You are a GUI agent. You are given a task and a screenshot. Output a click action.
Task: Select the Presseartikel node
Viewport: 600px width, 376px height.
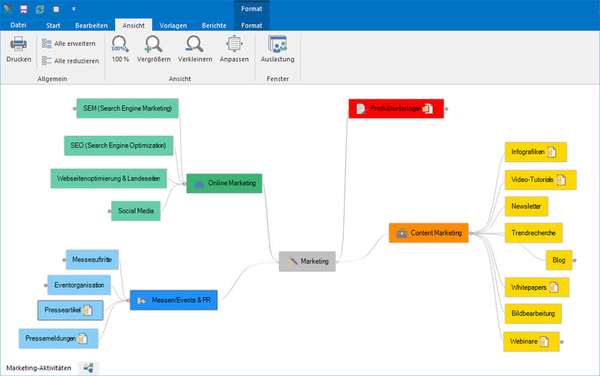[70, 310]
